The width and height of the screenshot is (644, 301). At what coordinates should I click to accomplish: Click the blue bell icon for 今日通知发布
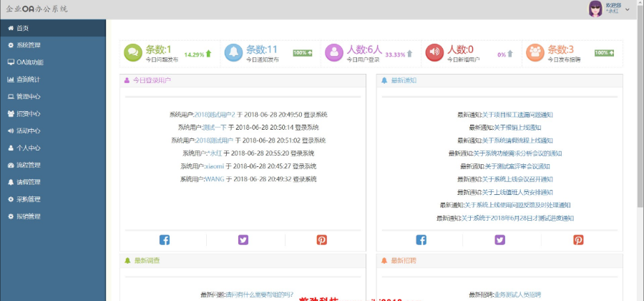pyautogui.click(x=233, y=52)
